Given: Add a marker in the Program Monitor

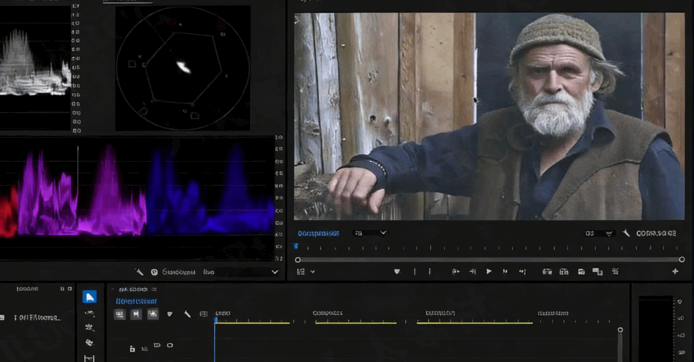Looking at the screenshot, I should coord(397,271).
